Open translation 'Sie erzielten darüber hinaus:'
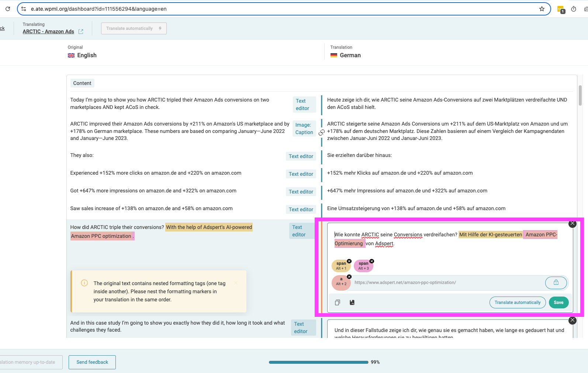This screenshot has height=373, width=588. (359, 155)
